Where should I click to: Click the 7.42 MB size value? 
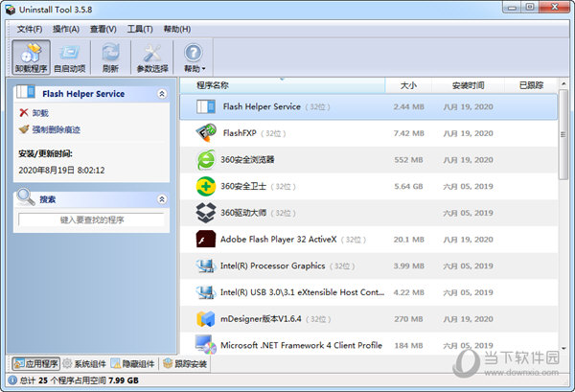click(x=409, y=133)
